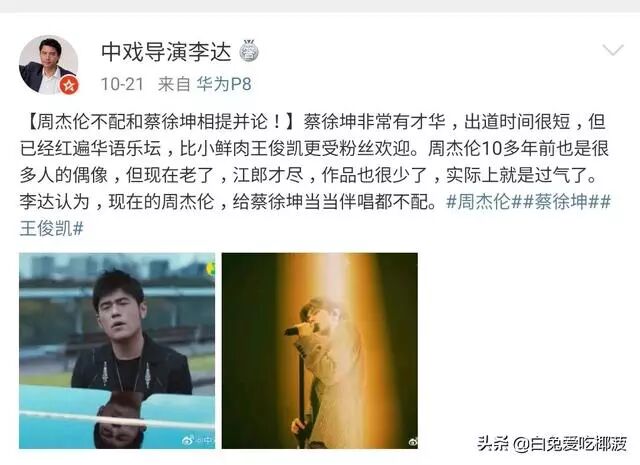Viewport: 640px width, 465px height.
Task: Expand the post options chevron
Action: pos(613,51)
